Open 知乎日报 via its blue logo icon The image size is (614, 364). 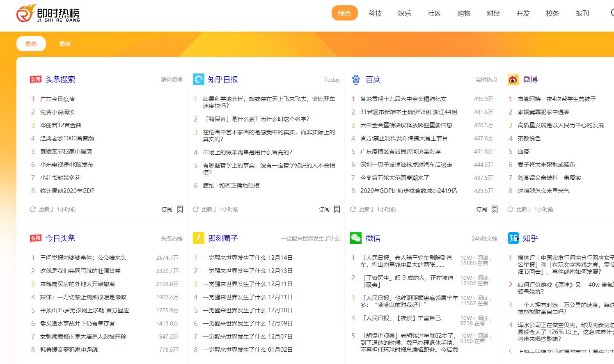[198, 79]
